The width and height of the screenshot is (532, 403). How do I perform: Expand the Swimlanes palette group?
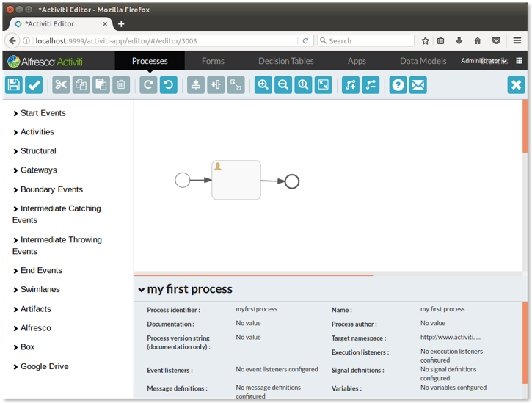pyautogui.click(x=40, y=290)
